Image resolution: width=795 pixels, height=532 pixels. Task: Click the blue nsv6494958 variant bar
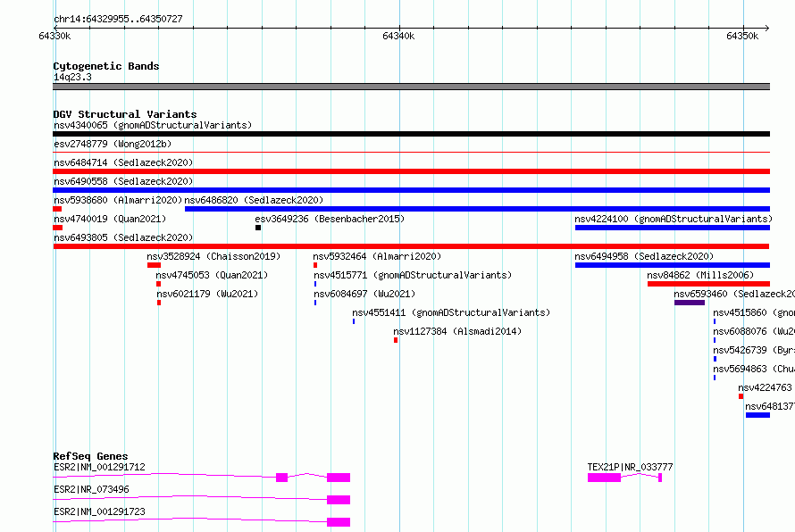(x=673, y=265)
